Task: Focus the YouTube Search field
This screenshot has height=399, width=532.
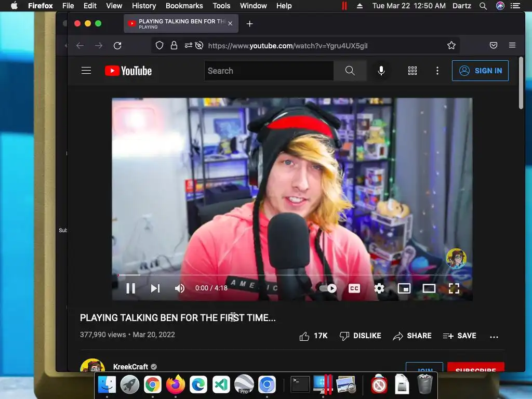Action: 269,71
